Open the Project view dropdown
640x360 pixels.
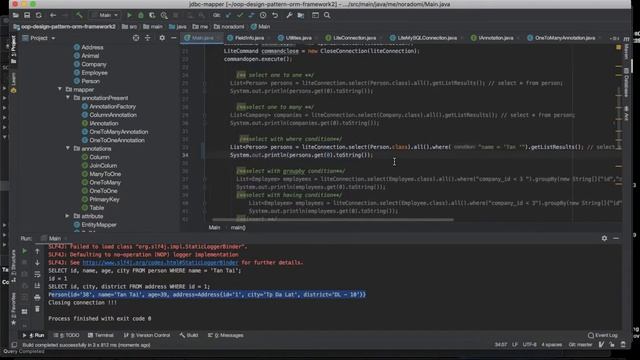(x=39, y=38)
